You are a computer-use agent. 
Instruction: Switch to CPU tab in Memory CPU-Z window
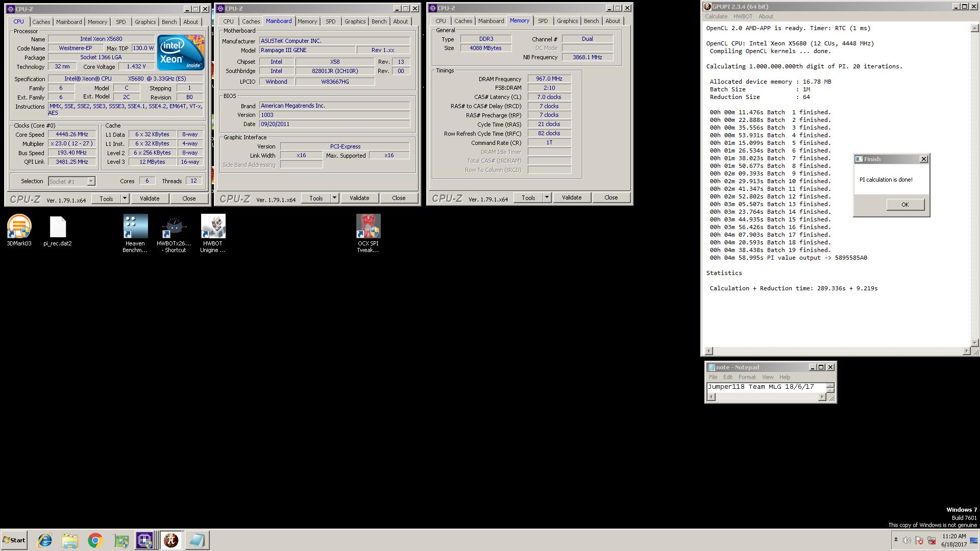440,21
